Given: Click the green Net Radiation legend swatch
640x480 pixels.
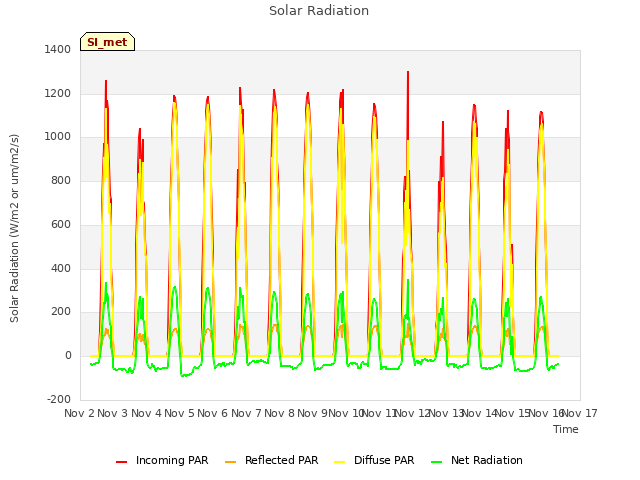Looking at the screenshot, I should pyautogui.click(x=437, y=462).
